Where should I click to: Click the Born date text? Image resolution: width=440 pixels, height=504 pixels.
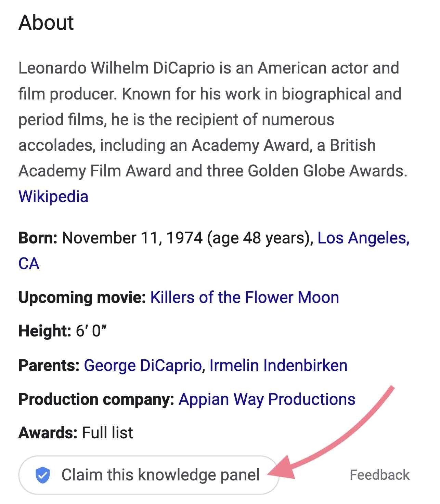(x=133, y=237)
